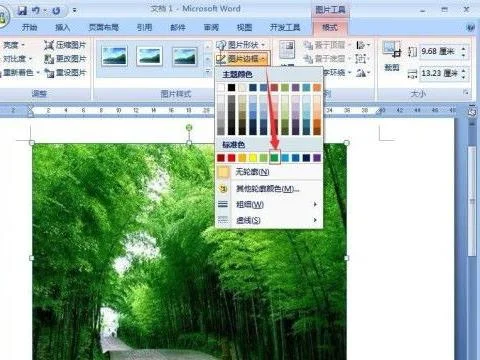
Task: Click the height field showing 9.68 厘米
Action: coord(439,51)
